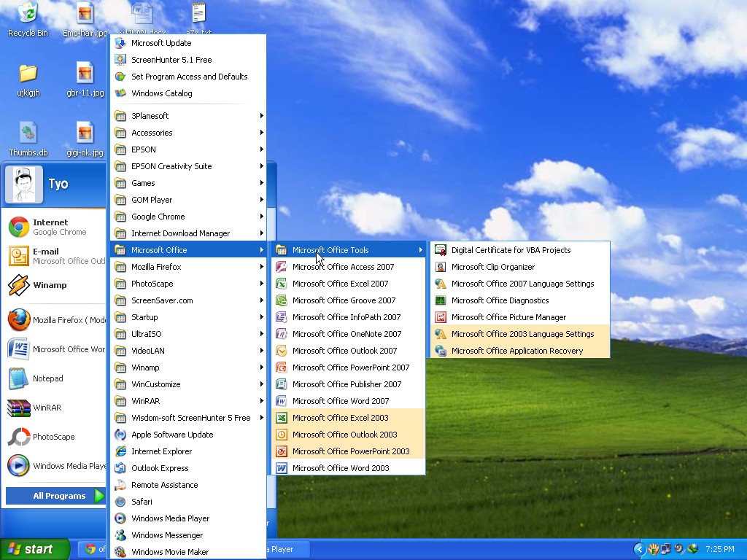
Task: Open Internet Google Chrome pinned item
Action: (x=55, y=227)
